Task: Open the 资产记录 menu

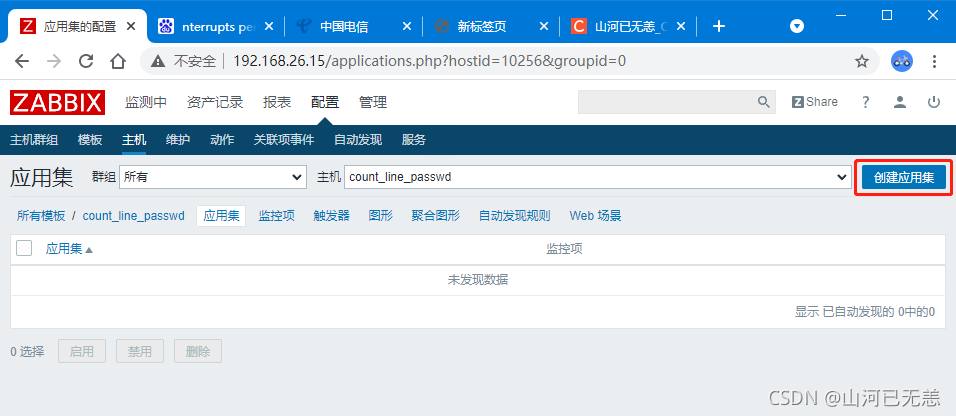Action: click(x=215, y=102)
